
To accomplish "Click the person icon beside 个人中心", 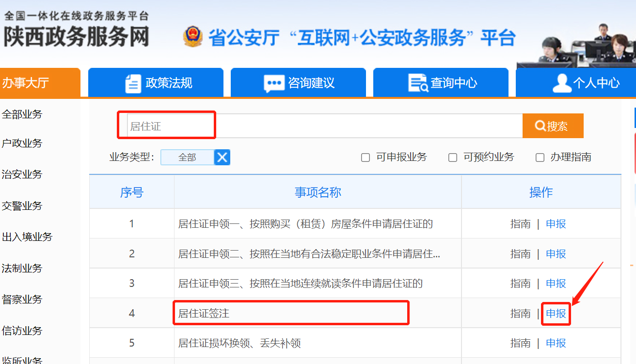I will 561,83.
